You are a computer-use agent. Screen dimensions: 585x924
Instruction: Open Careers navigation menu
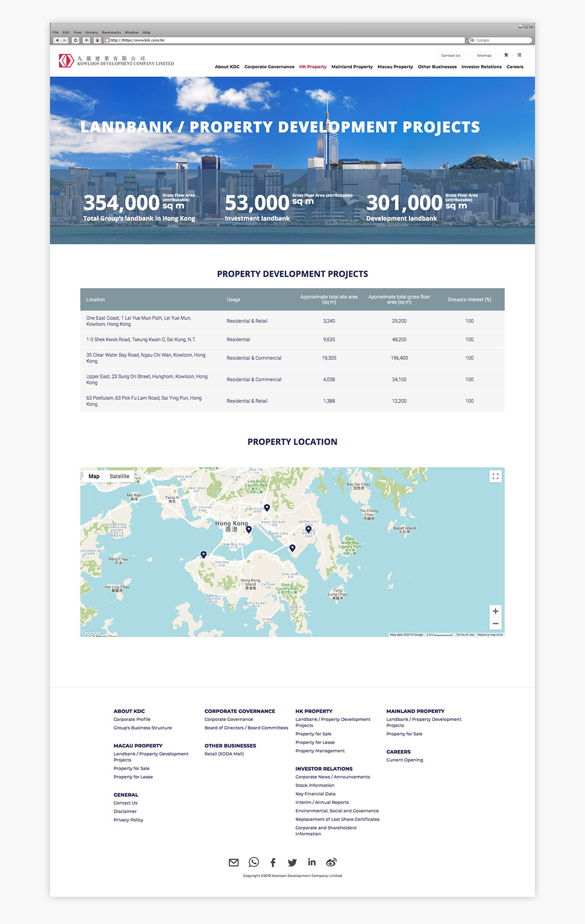point(515,67)
